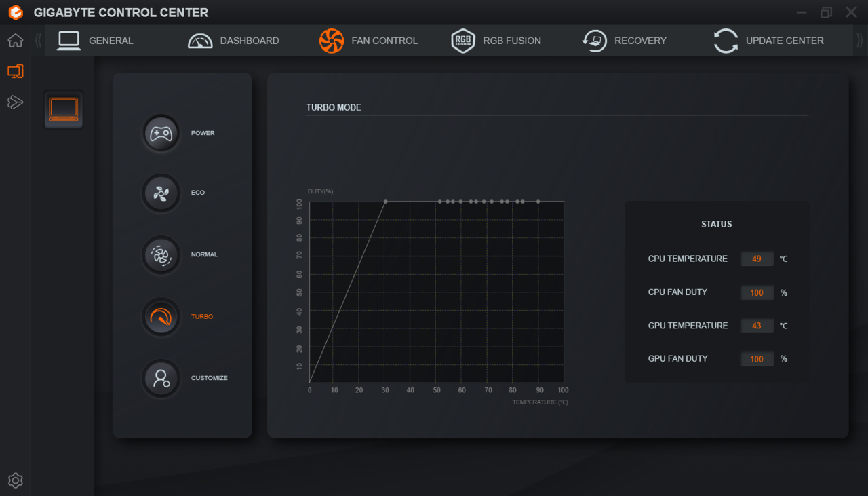Click the Gigabyte logo in title bar
Viewport: 868px width, 496px height.
click(x=16, y=12)
